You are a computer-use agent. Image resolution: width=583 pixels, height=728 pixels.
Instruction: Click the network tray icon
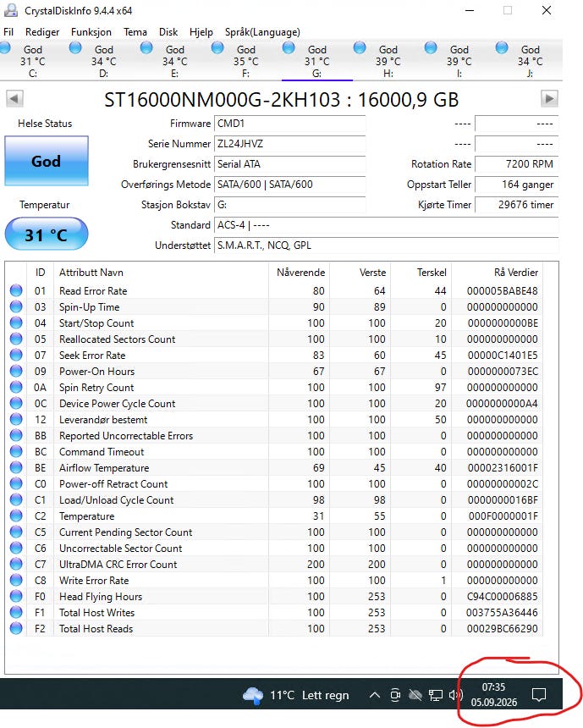point(436,695)
